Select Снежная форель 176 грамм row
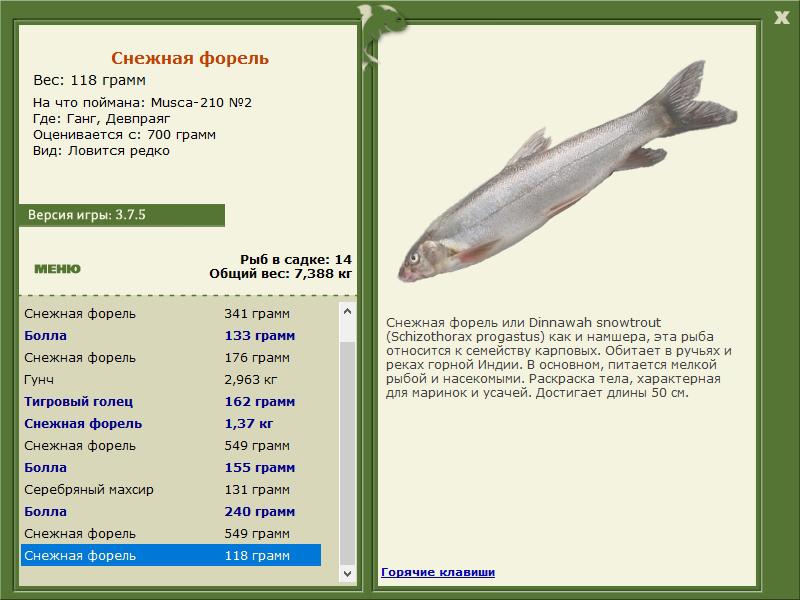 click(171, 358)
